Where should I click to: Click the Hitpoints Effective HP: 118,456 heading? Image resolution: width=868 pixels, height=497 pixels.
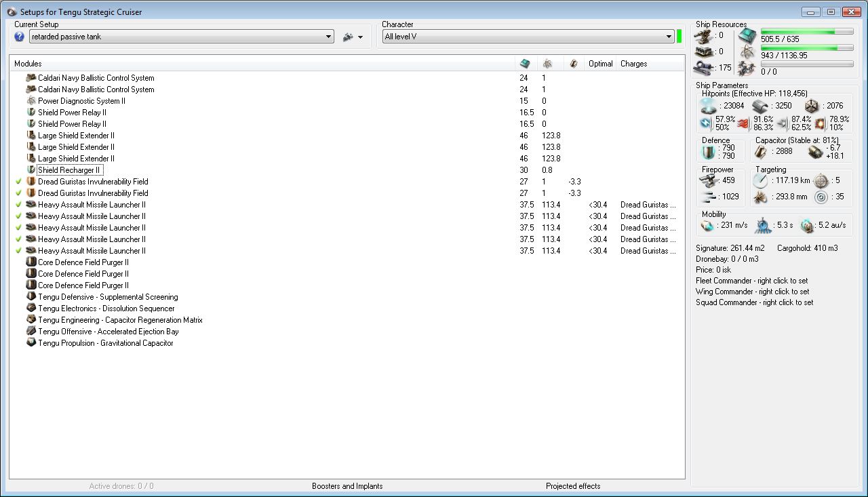click(x=755, y=94)
